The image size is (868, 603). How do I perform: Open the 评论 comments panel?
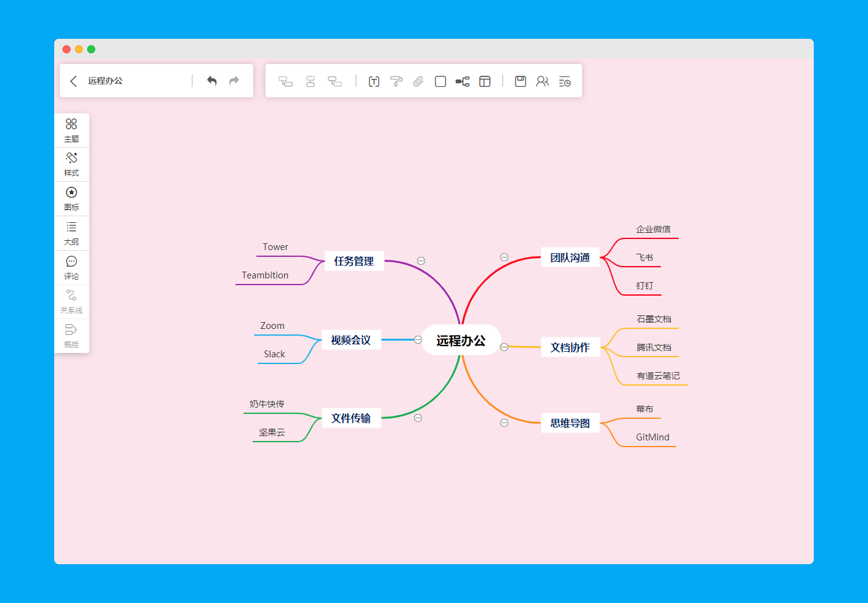(x=71, y=267)
